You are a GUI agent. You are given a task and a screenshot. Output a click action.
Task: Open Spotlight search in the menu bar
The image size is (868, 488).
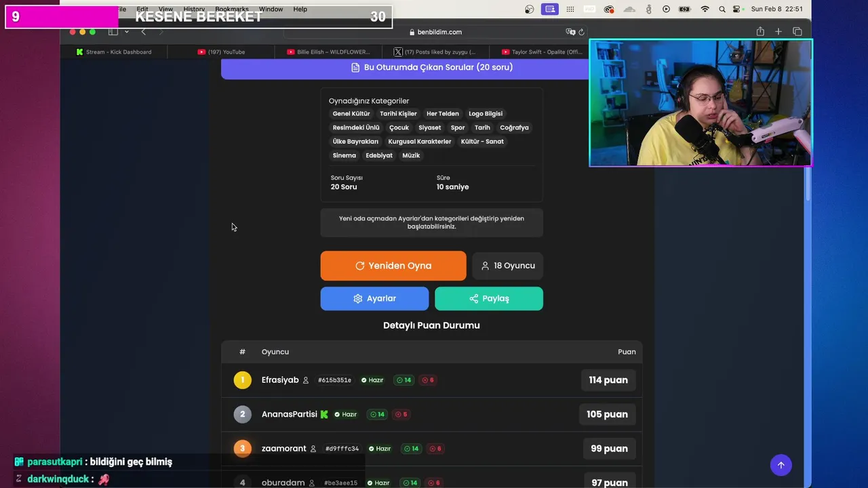pos(722,9)
